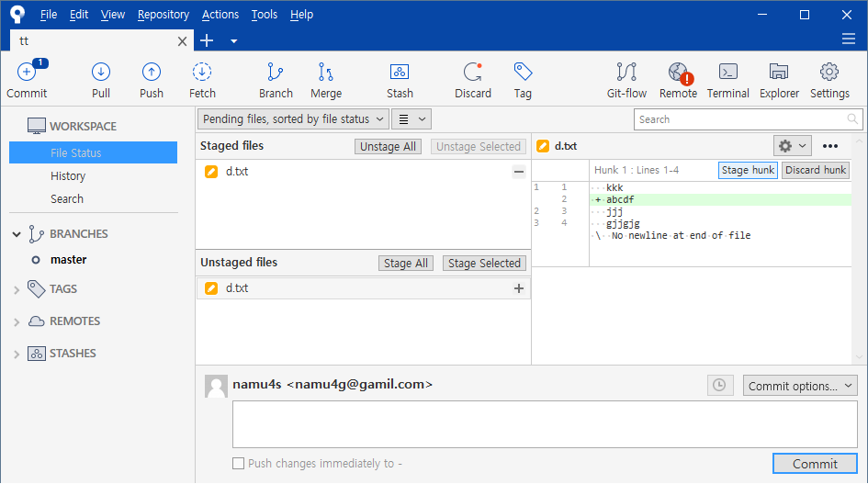
Task: Enable Push changes immediately checkbox
Action: (x=239, y=464)
